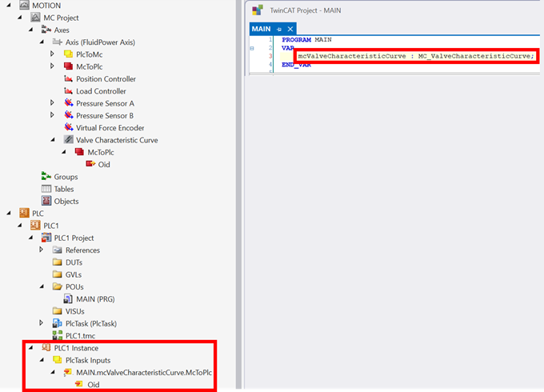The width and height of the screenshot is (544, 392).
Task: Collapse the MC Project node
Action: pos(20,18)
